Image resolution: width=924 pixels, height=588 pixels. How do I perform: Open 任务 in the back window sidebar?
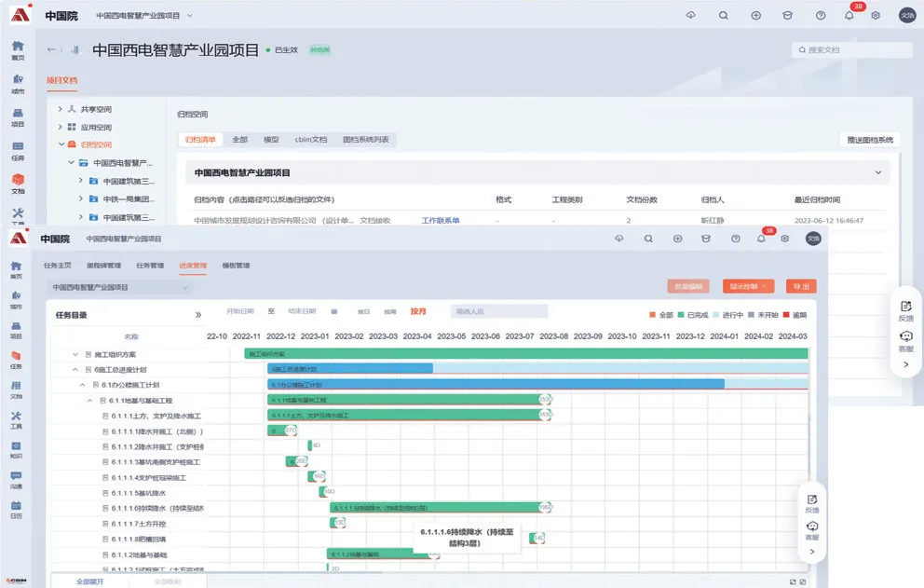[18, 151]
